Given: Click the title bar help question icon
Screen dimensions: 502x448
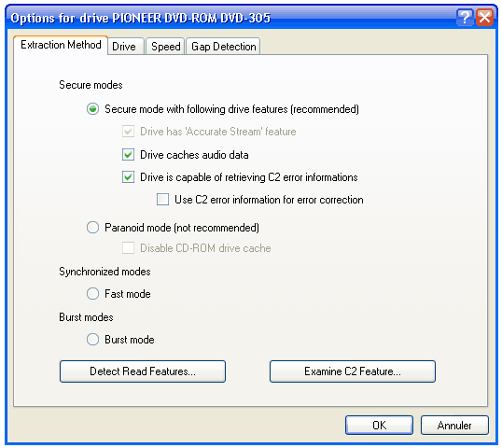Looking at the screenshot, I should pos(465,18).
